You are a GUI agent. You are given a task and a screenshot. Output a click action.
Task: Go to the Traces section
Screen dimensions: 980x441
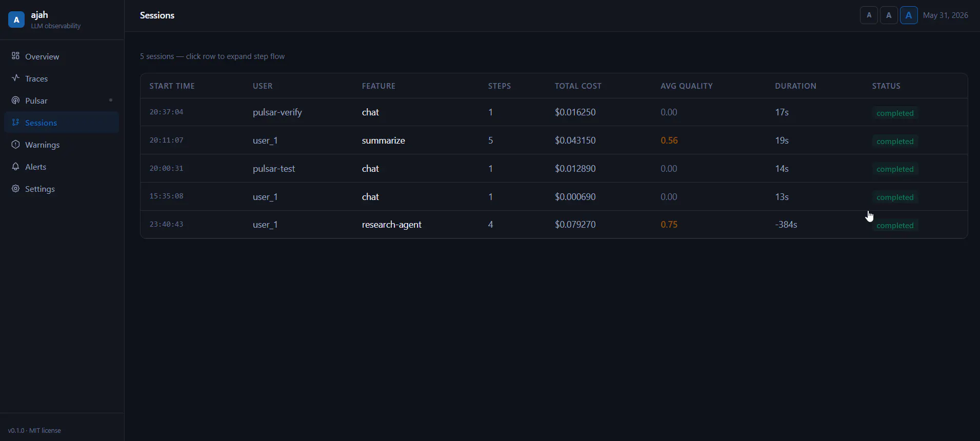62,78
